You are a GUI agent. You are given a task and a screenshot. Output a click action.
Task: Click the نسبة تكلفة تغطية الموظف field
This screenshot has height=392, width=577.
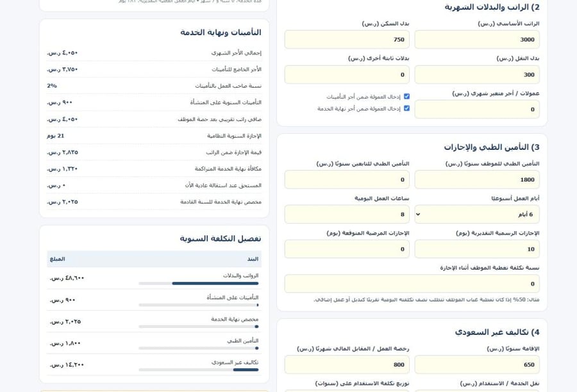click(x=412, y=284)
